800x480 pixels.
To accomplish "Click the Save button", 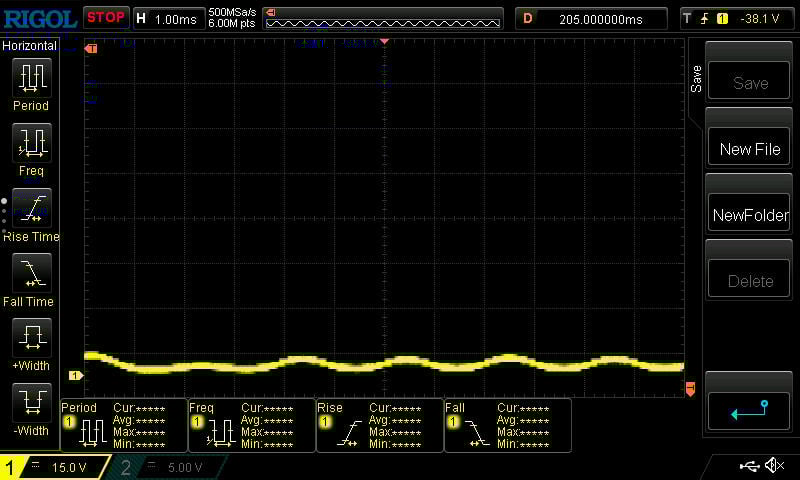I will [x=750, y=83].
